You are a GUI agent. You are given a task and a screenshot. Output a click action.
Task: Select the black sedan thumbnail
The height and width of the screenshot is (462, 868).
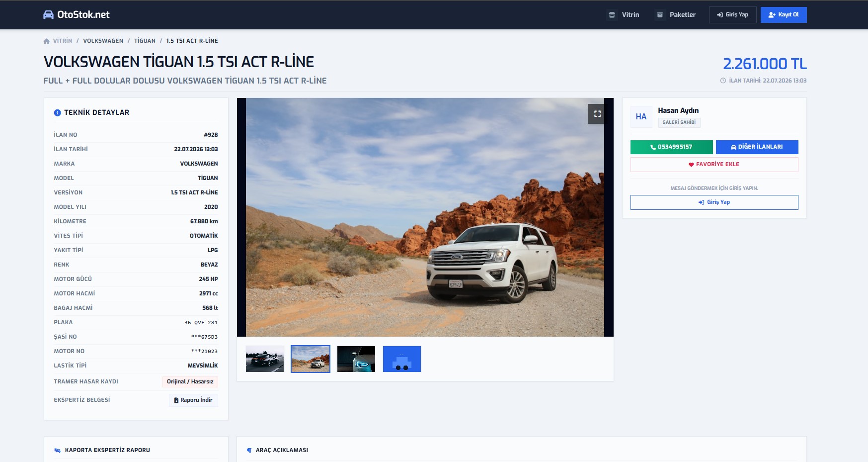pyautogui.click(x=265, y=359)
